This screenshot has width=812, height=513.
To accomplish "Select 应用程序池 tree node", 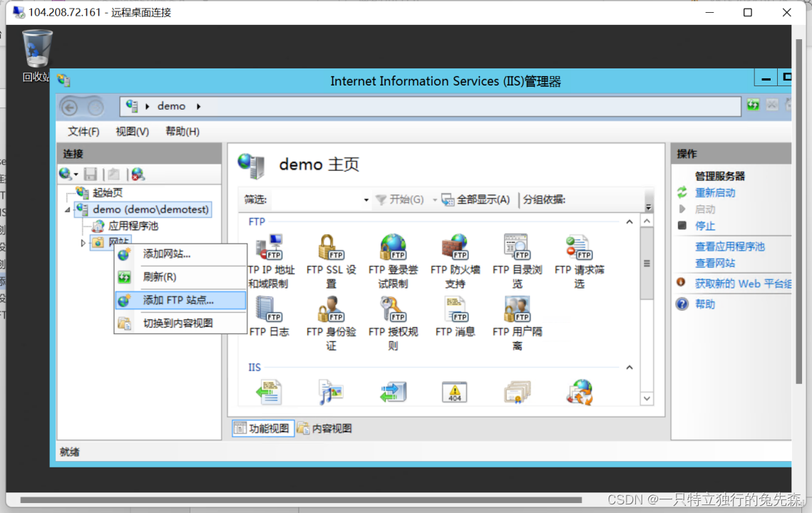I will (x=133, y=226).
